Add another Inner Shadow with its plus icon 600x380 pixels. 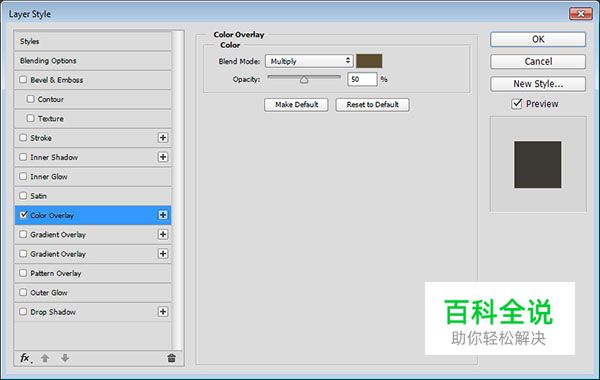(x=163, y=157)
